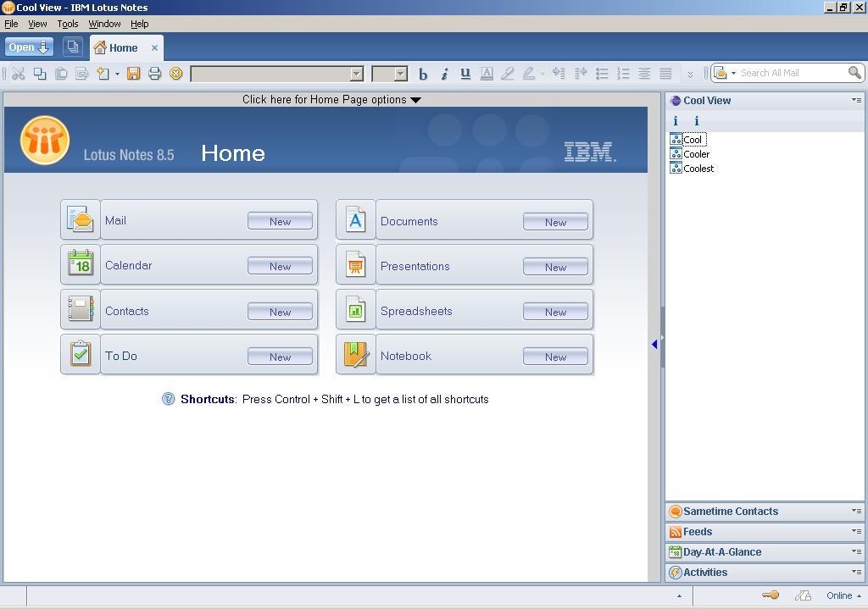Click the Notebook icon

356,355
